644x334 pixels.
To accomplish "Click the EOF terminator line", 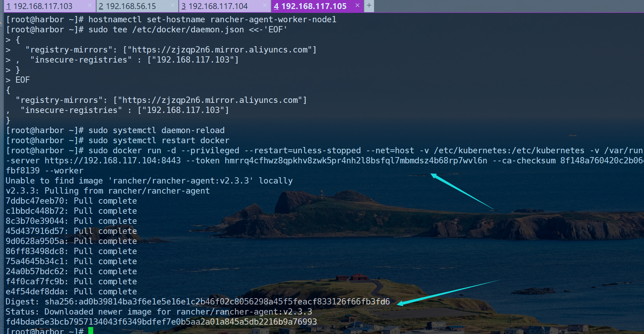I will [18, 80].
